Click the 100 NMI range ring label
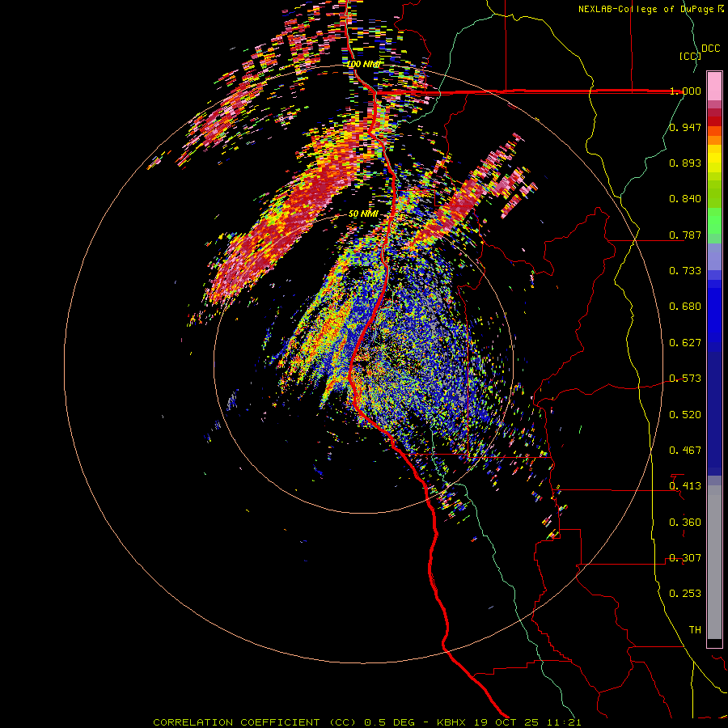728x728 pixels. [363, 64]
